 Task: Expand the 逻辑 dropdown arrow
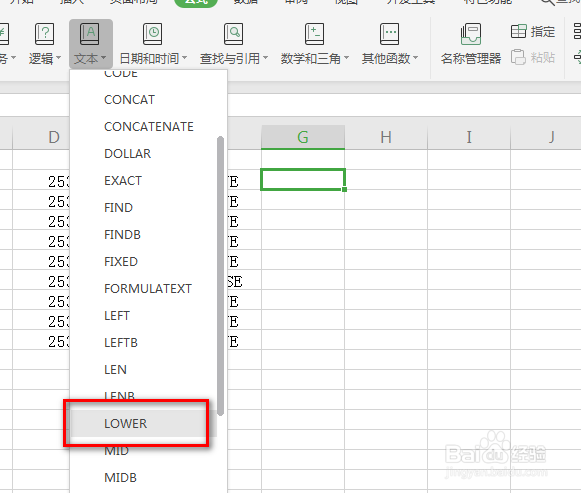click(x=58, y=58)
